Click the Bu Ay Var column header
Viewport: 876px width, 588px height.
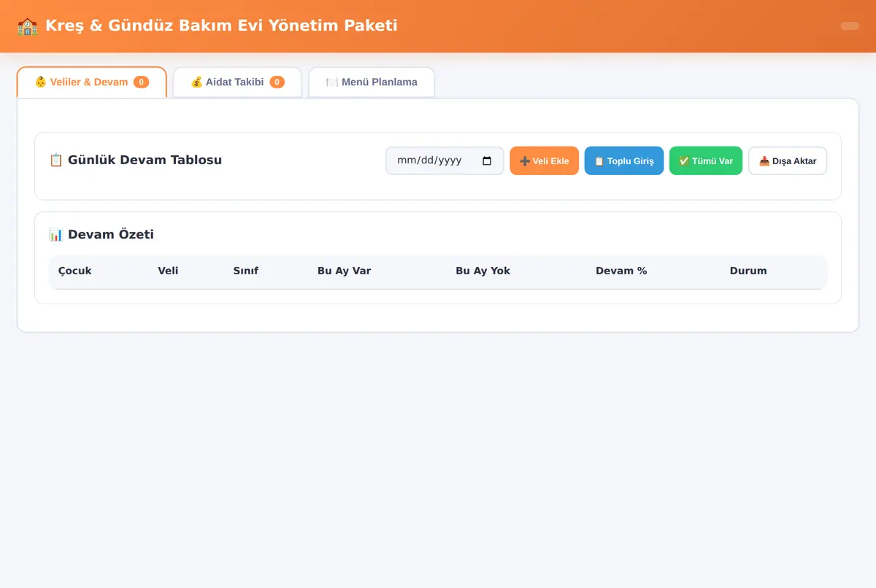(344, 271)
